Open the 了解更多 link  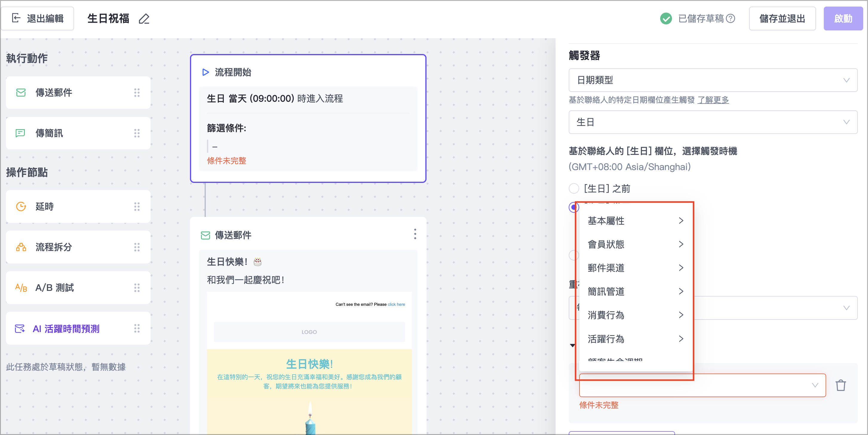[x=713, y=100]
